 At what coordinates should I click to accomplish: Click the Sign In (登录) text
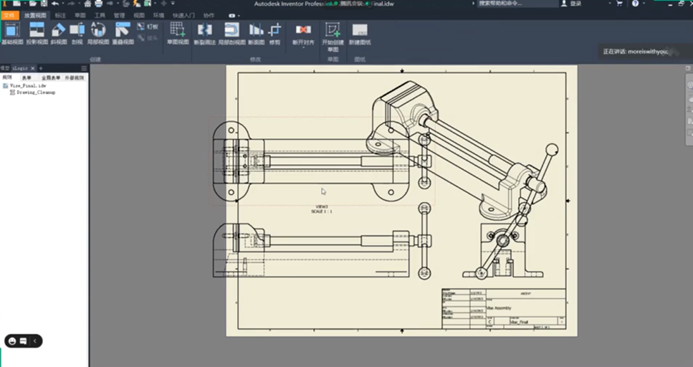click(x=575, y=4)
